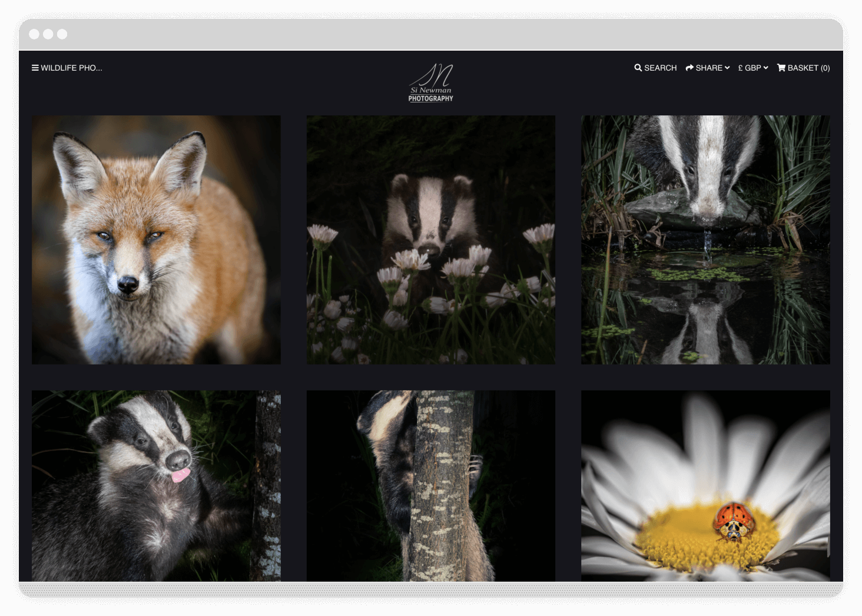Open the badger drinking at pond photo
This screenshot has height=616, width=862.
pyautogui.click(x=705, y=240)
